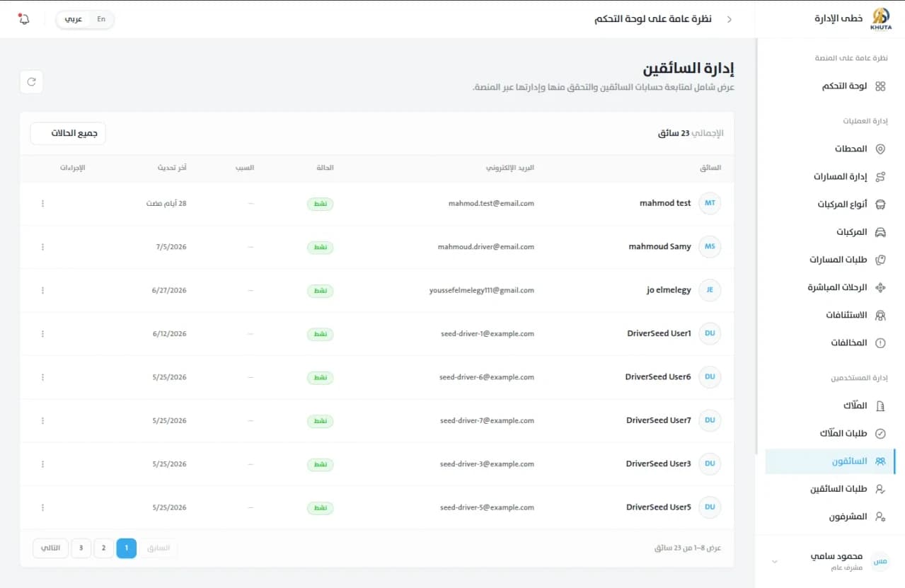Open actions menu for DriverSeed User3 row
The height and width of the screenshot is (588, 905).
point(42,464)
